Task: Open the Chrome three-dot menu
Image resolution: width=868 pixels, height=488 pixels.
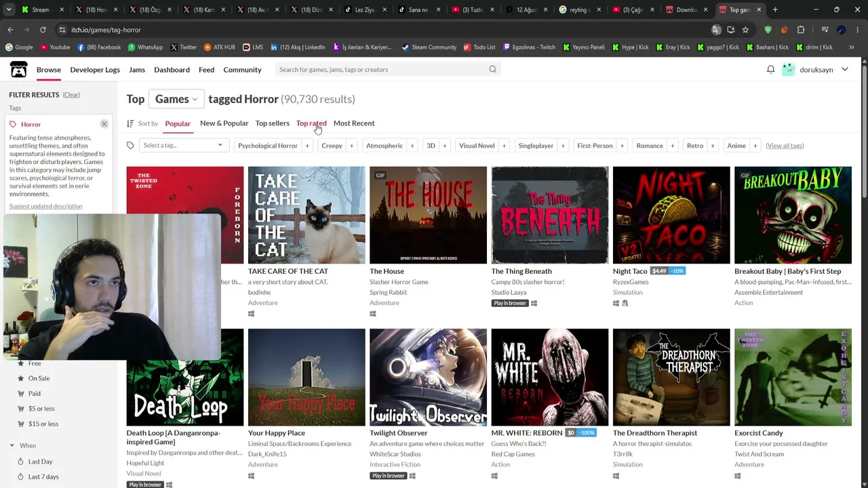Action: click(x=857, y=30)
